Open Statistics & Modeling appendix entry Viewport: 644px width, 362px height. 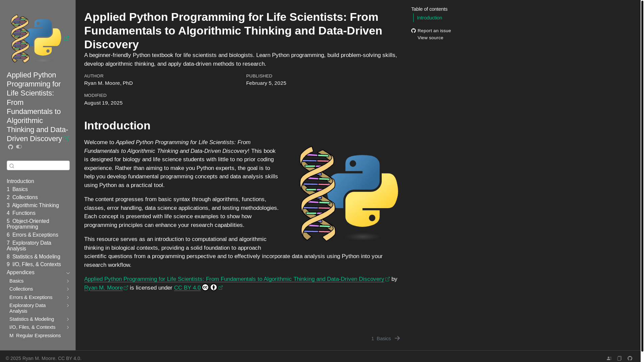tap(32, 319)
